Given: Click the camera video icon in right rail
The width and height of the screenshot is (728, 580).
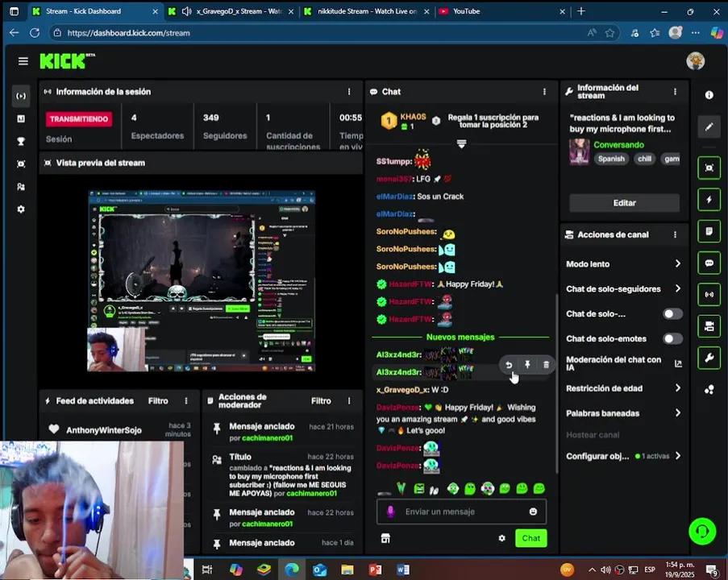Looking at the screenshot, I should click(x=709, y=326).
